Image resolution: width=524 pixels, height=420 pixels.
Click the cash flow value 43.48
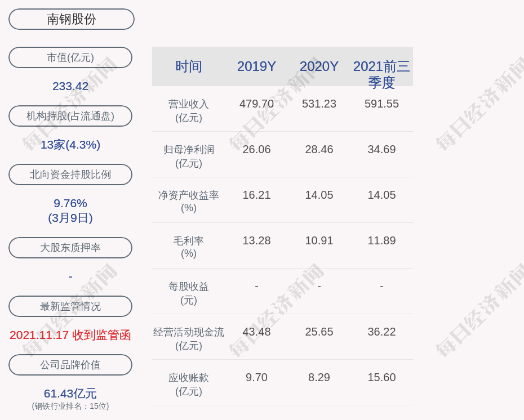click(x=256, y=332)
